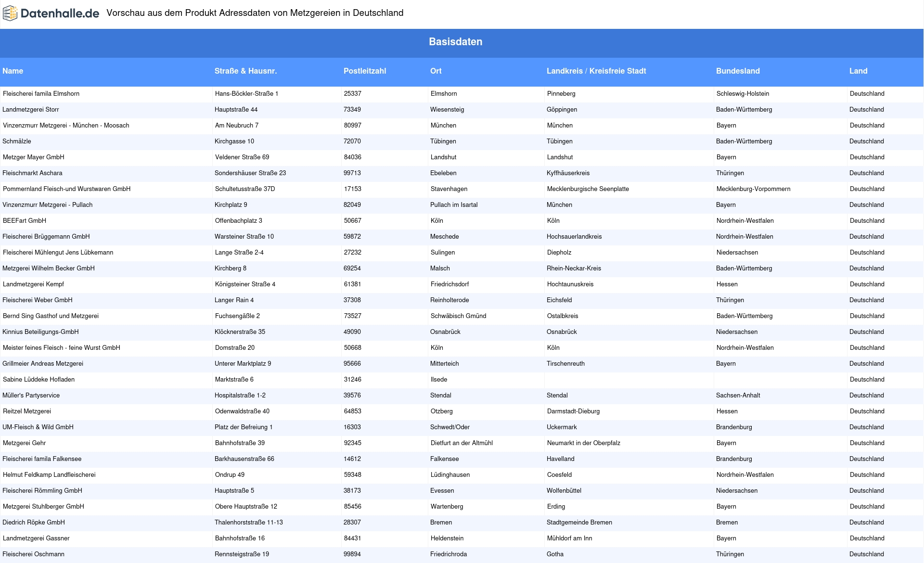Select Metzgerei Wilhelm Becker GmbH
924x563 pixels.
[x=49, y=269]
